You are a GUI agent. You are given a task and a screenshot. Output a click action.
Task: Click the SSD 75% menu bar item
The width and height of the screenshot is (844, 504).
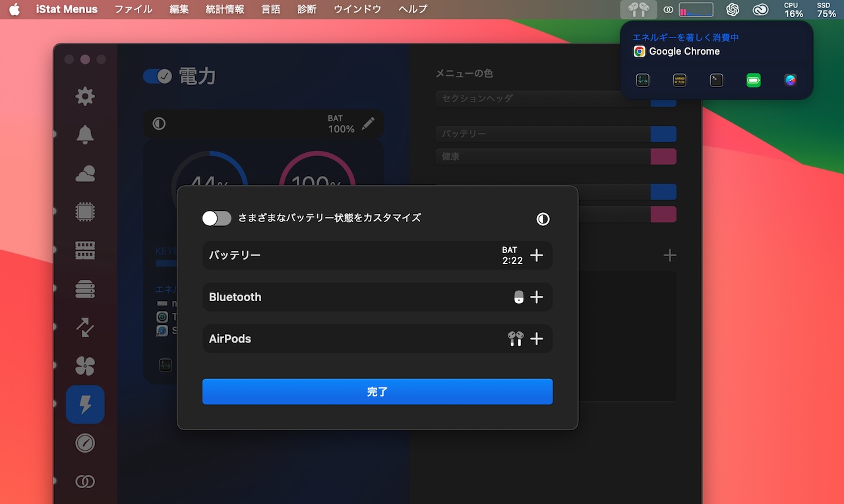tap(826, 9)
